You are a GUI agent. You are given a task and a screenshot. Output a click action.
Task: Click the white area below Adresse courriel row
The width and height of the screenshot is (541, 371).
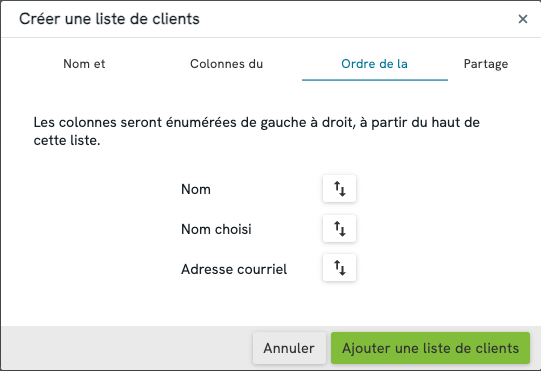(x=270, y=304)
